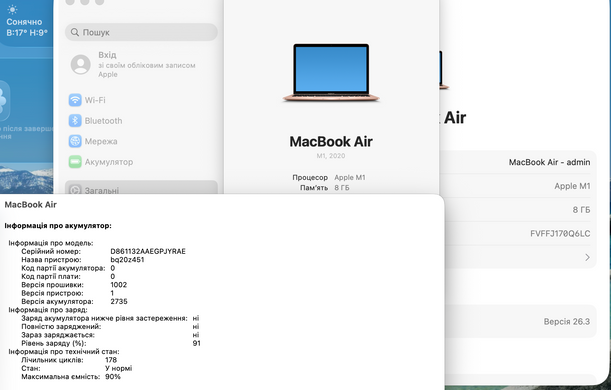Screen dimensions: 611x390
Task: Click the battery serial D861132AAEGPJYRAE
Action: click(148, 251)
